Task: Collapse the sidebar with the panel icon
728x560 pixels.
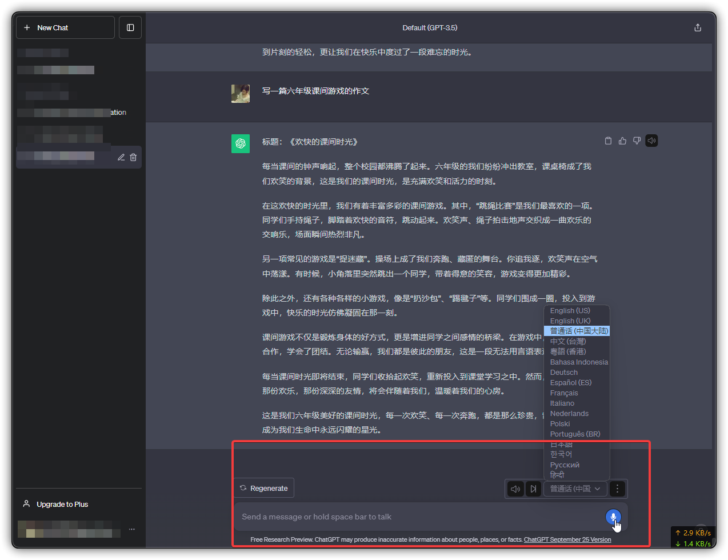Action: click(130, 27)
